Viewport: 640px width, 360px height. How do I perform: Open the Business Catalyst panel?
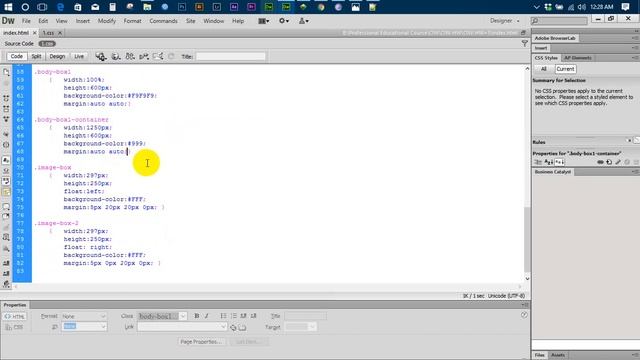pyautogui.click(x=553, y=172)
